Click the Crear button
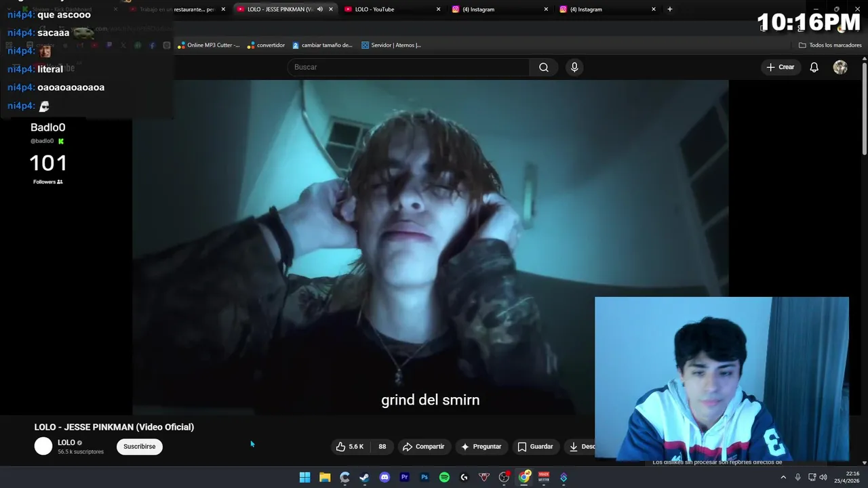 pyautogui.click(x=781, y=67)
